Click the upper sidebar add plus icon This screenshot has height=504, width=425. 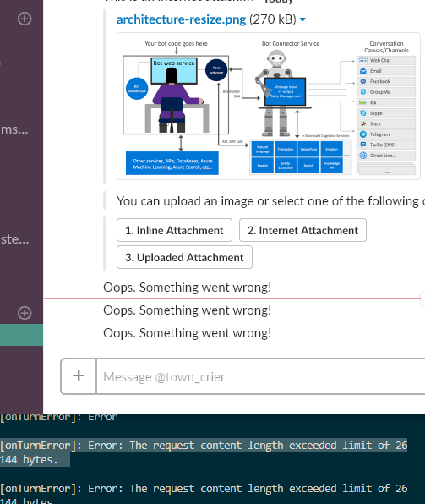pyautogui.click(x=25, y=19)
